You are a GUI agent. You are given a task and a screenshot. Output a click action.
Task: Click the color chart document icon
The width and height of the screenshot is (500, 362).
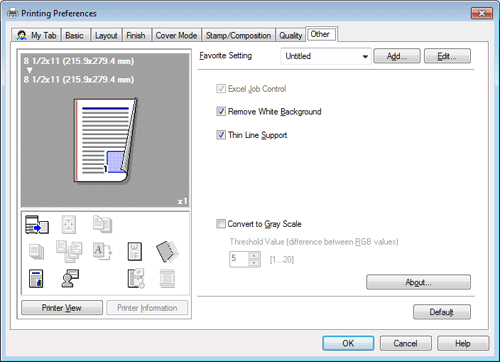(36, 278)
